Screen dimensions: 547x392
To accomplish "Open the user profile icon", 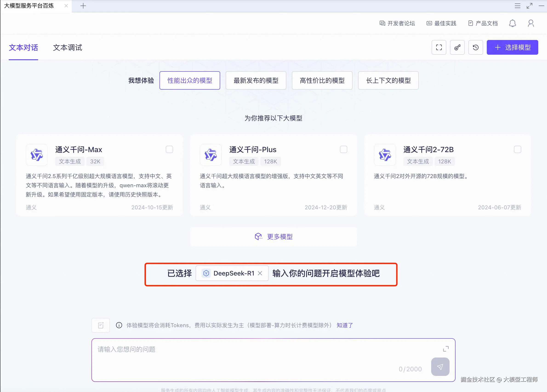I will click(531, 23).
